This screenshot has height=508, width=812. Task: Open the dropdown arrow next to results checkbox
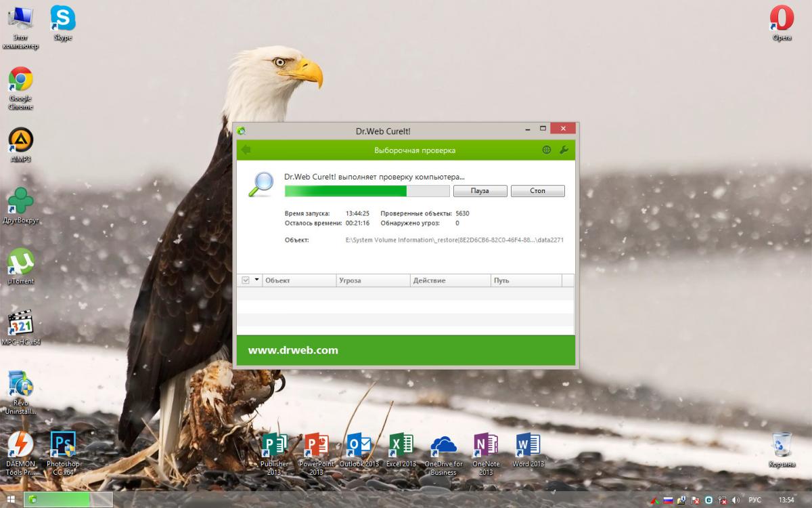(256, 280)
